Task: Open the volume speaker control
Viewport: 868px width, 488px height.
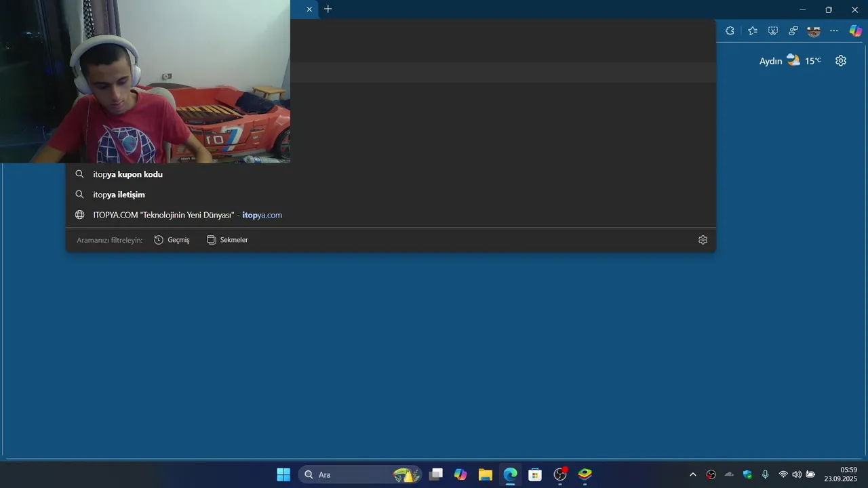Action: [x=797, y=474]
